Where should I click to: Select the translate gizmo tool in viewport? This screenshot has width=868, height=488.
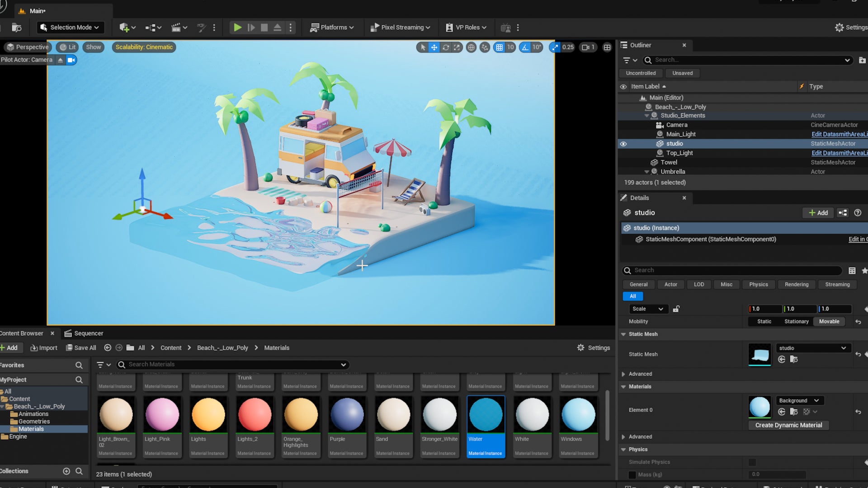(434, 47)
